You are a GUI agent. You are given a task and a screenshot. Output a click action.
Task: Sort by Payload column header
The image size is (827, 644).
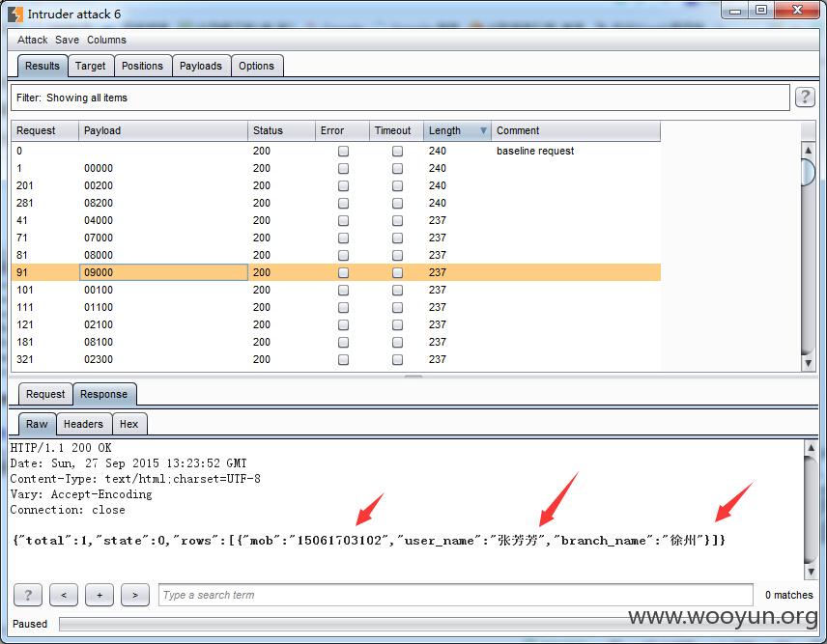[x=163, y=130]
